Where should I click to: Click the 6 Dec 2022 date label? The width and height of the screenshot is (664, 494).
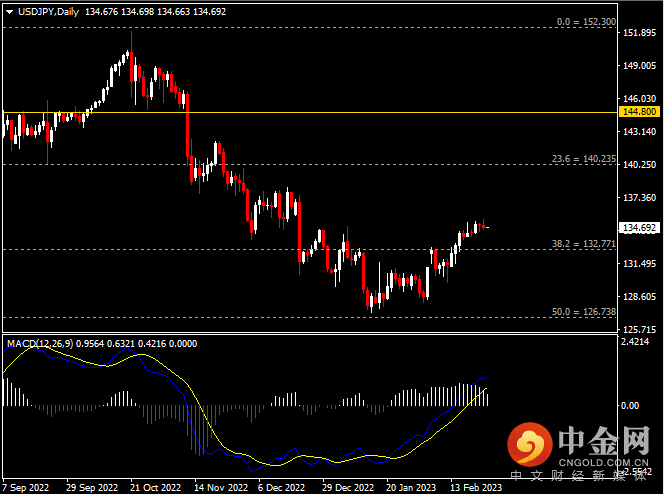tap(280, 487)
